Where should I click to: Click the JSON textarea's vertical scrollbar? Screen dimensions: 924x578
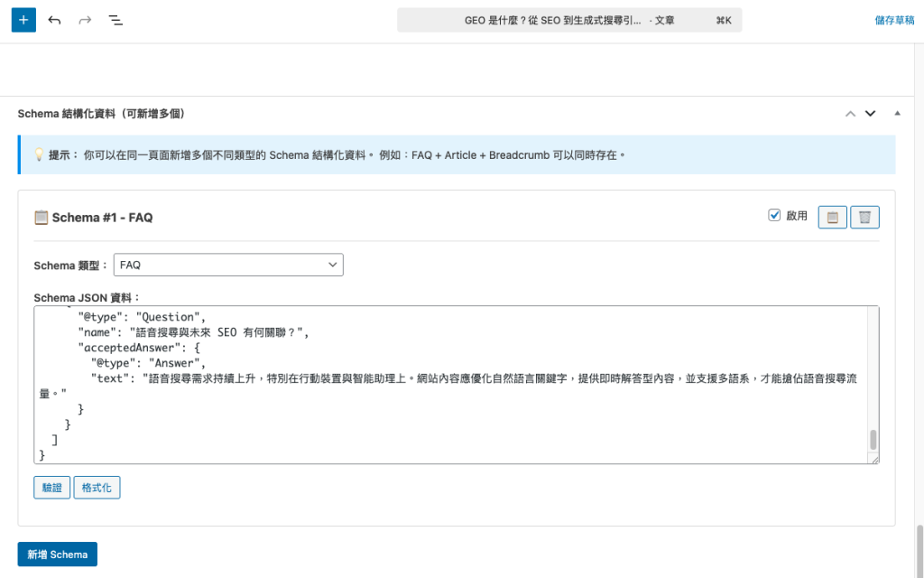873,440
